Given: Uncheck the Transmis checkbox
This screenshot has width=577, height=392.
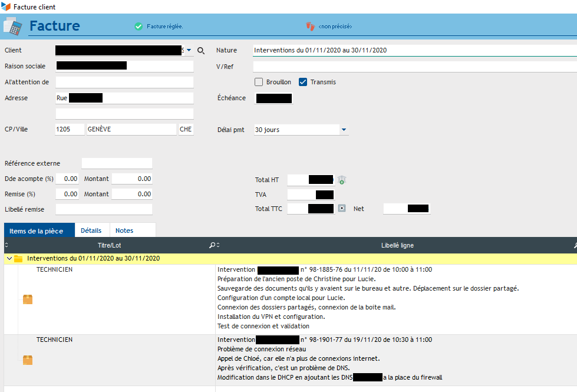Looking at the screenshot, I should tap(303, 82).
